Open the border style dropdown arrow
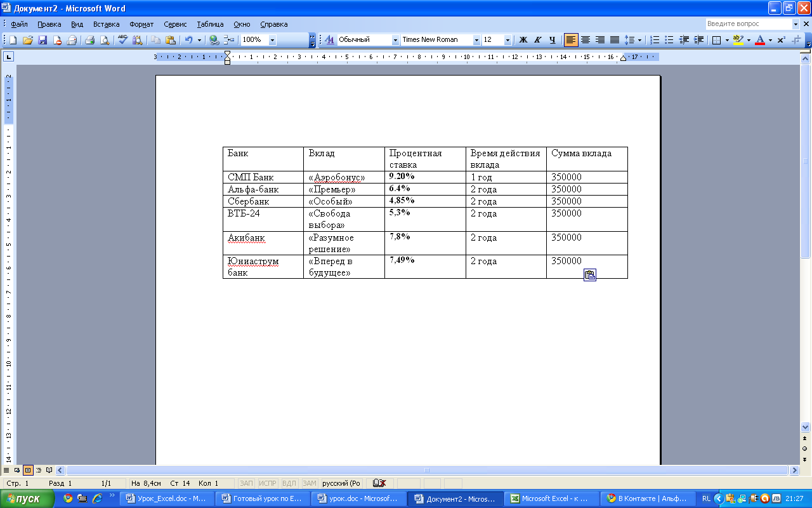 tap(727, 39)
